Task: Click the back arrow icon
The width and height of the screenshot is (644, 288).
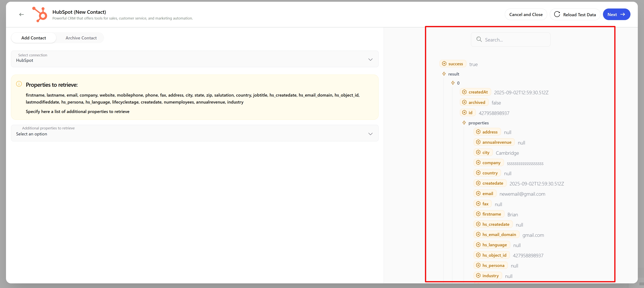Action: coord(21,14)
